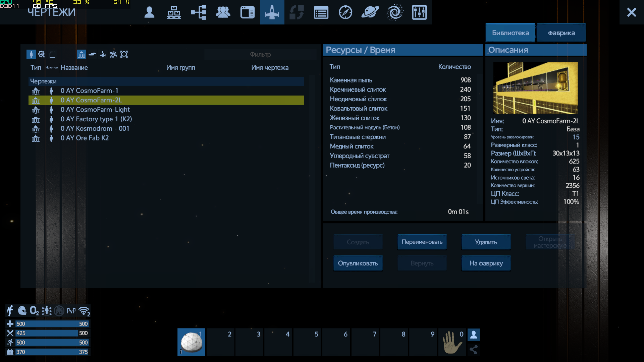
Task: Toggle the workshop (gear-wrench) source filter
Action: 42,54
